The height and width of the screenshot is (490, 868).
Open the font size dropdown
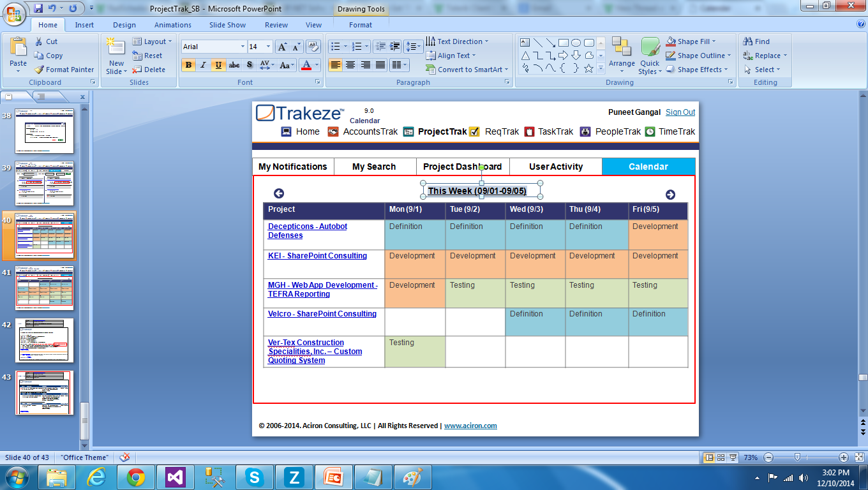269,47
